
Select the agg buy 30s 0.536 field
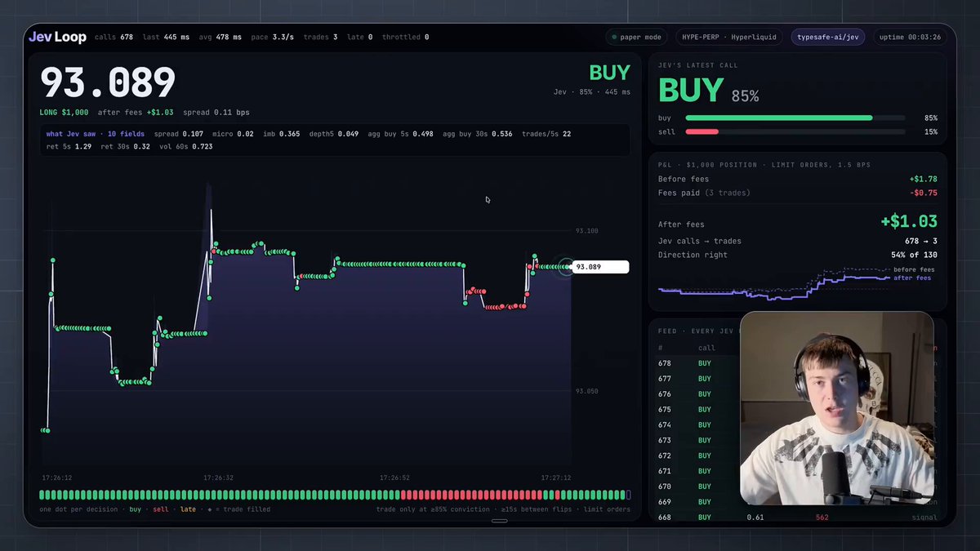[x=478, y=134]
